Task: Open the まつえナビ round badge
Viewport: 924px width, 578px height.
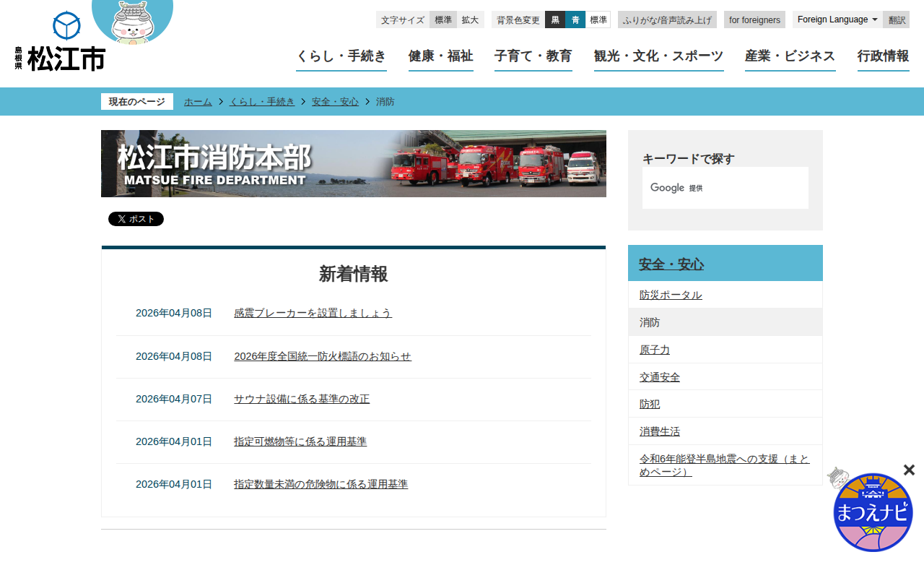Action: [x=873, y=512]
